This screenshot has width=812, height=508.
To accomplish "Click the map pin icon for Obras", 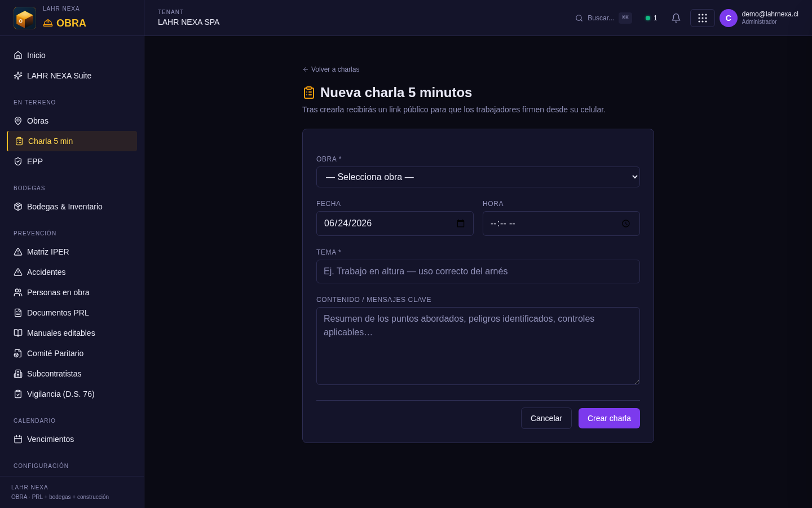I will 18,121.
